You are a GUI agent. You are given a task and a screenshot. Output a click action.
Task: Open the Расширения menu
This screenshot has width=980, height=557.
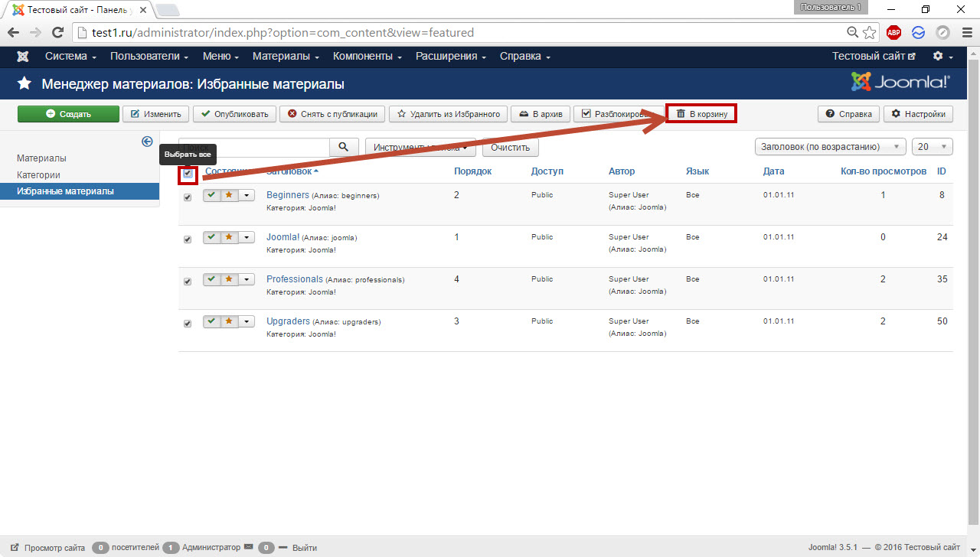(451, 57)
